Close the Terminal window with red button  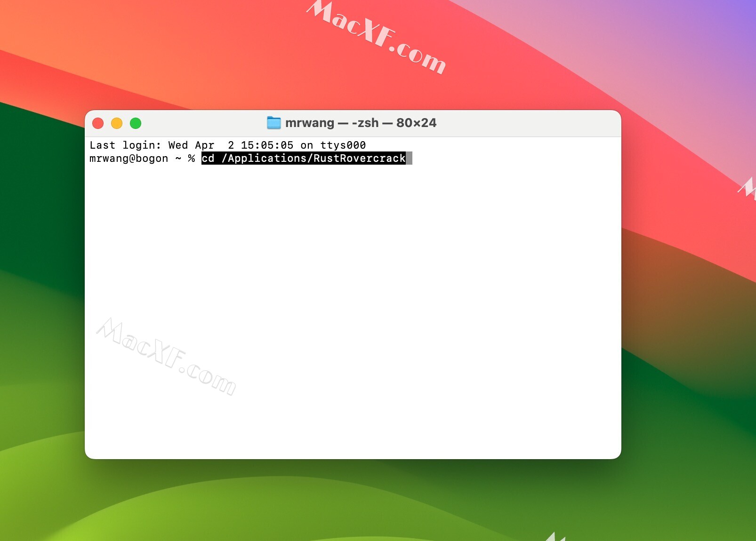pos(98,123)
